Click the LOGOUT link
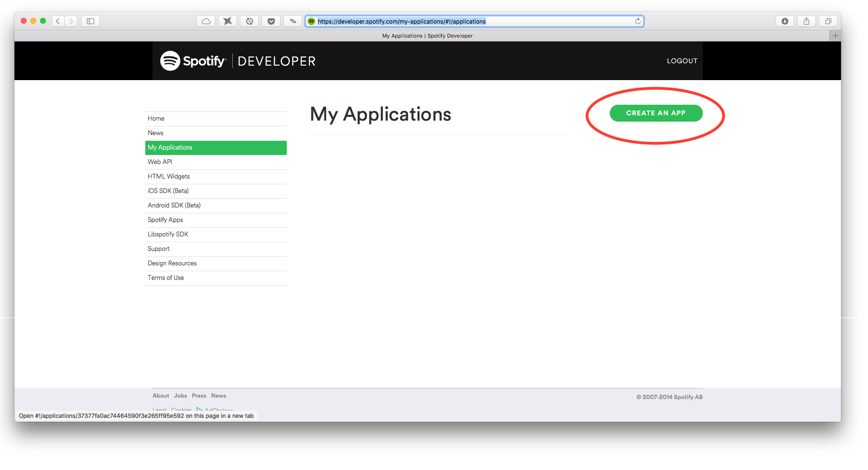Screen dimensions: 868x470 pos(682,61)
